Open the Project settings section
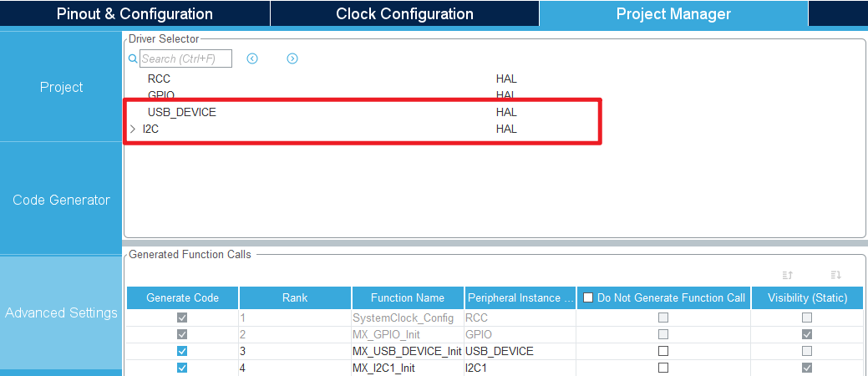This screenshot has width=868, height=376. point(61,87)
